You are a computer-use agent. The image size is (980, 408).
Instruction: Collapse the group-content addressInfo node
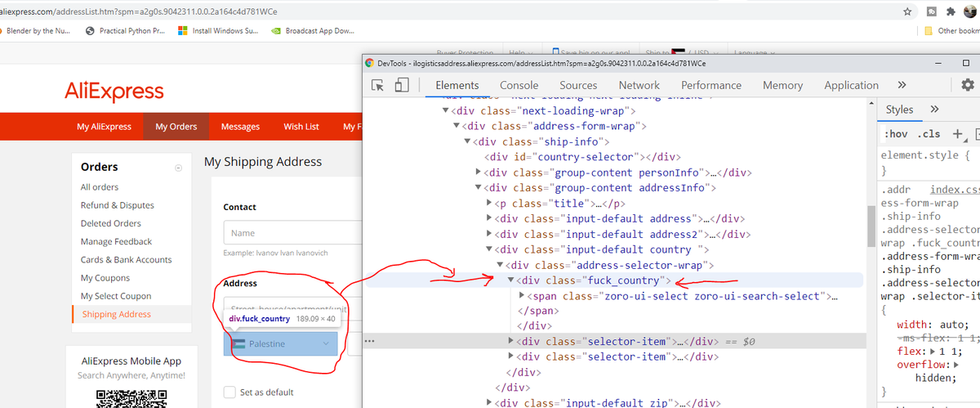(x=479, y=188)
